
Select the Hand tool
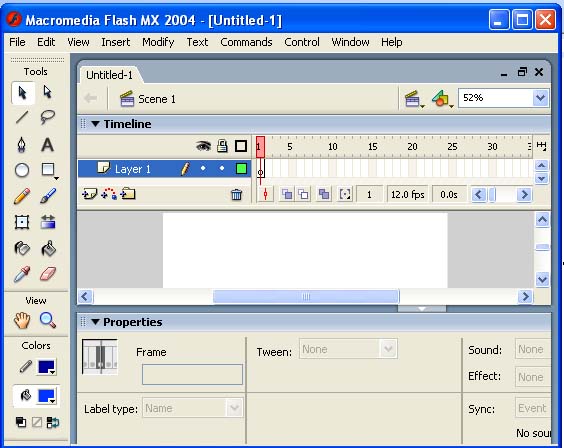tap(22, 320)
